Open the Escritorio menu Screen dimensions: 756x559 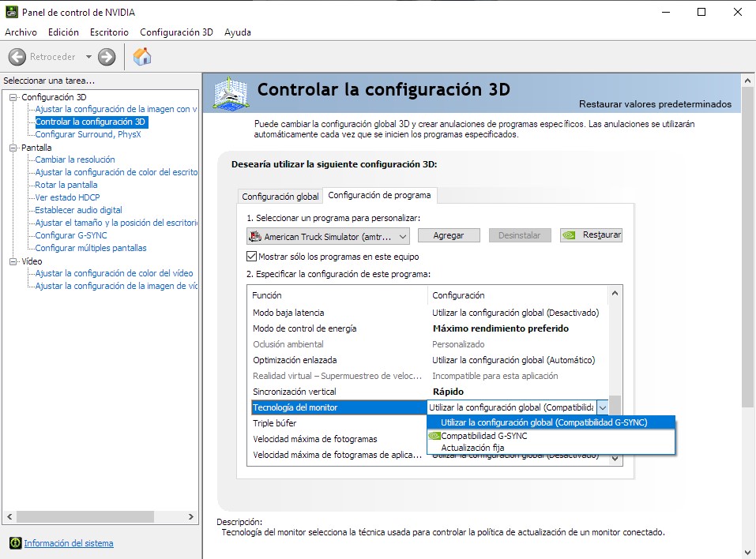(109, 32)
